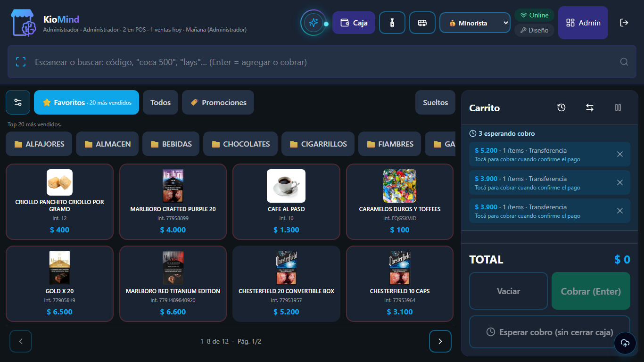Open the Promociones tab
644x362 pixels.
pyautogui.click(x=218, y=102)
